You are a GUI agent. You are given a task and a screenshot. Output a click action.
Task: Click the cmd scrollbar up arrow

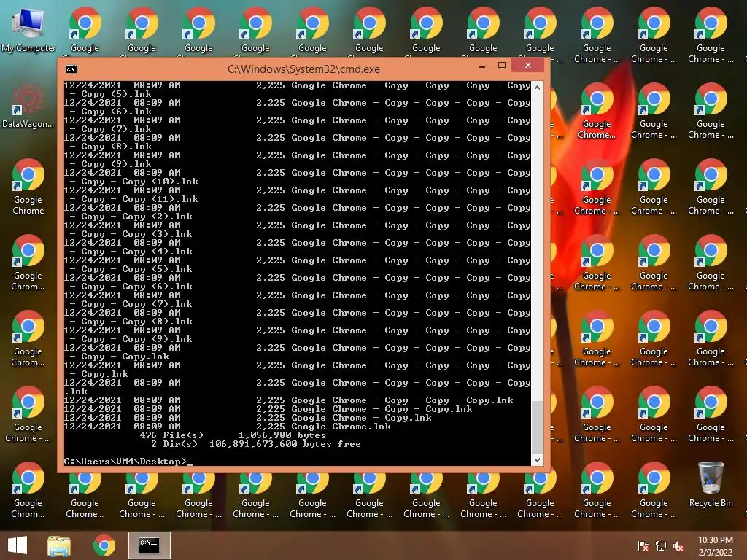click(x=537, y=87)
